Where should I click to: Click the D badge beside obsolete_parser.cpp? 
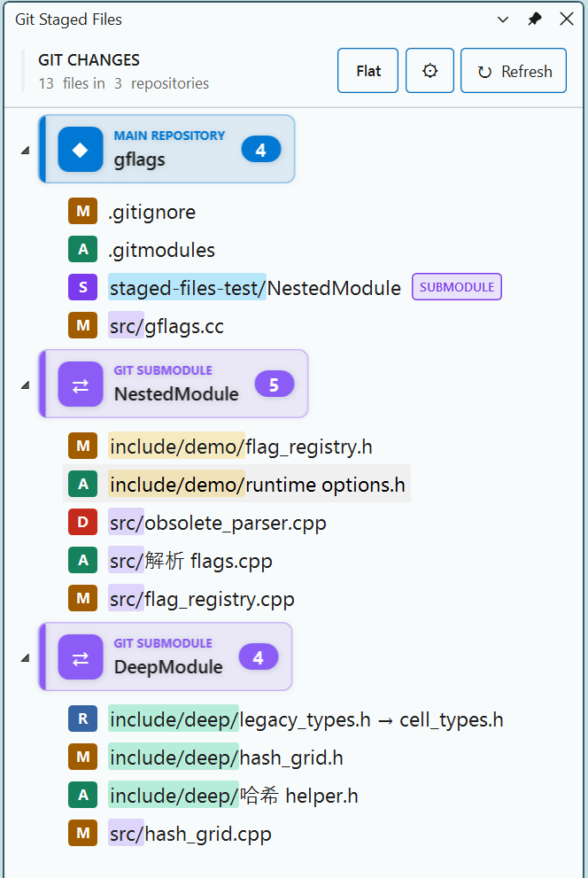click(x=83, y=522)
